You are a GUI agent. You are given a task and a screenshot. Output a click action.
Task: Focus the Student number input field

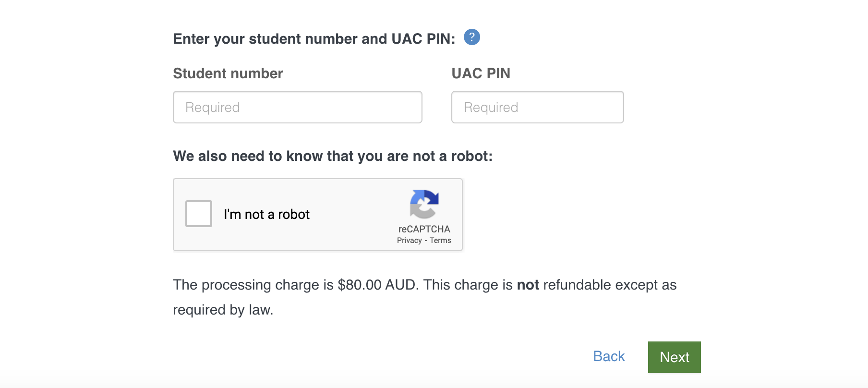click(x=297, y=107)
